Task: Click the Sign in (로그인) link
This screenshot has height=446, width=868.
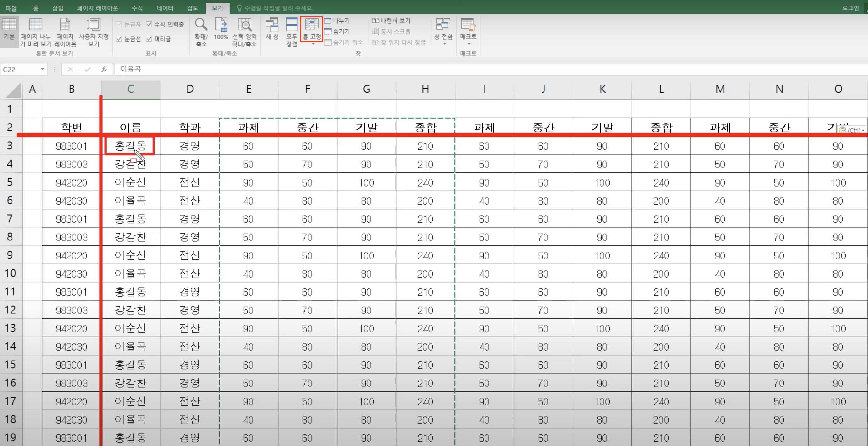Action: (850, 8)
